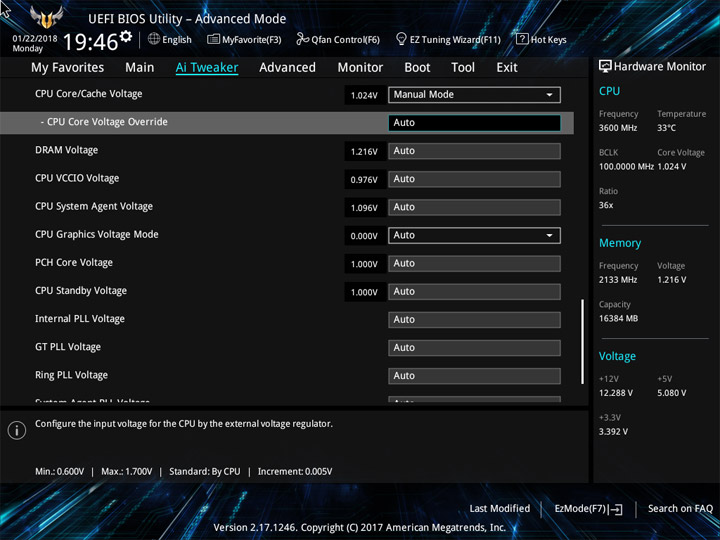The height and width of the screenshot is (540, 720).
Task: Click the gear icon beside the clock
Action: click(125, 36)
